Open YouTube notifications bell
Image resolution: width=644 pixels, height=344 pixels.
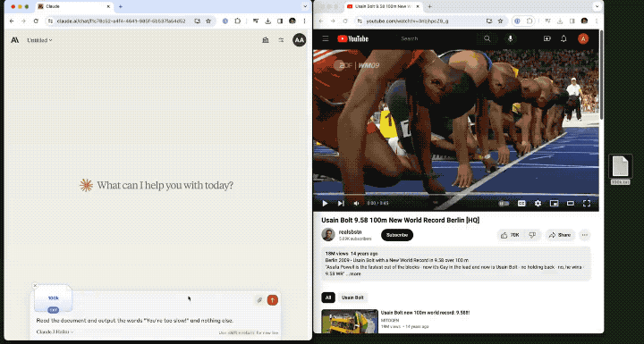point(563,38)
